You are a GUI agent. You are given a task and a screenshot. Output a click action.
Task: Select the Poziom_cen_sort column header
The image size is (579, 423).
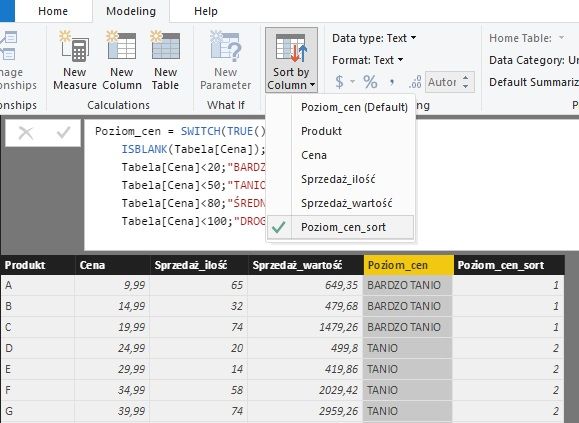coord(509,265)
